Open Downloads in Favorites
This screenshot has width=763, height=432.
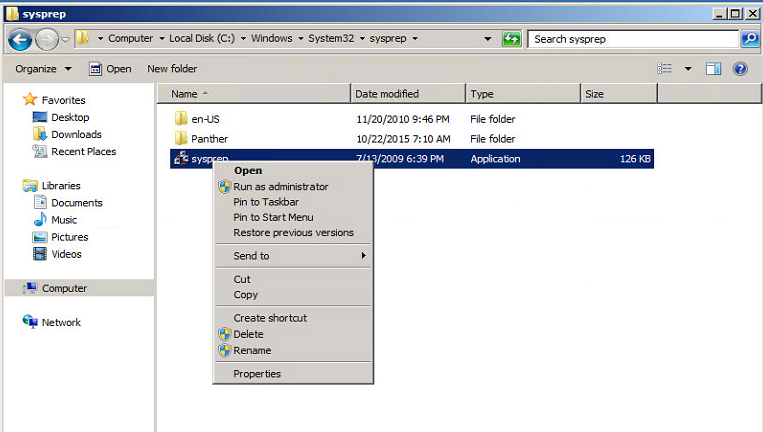tap(76, 134)
